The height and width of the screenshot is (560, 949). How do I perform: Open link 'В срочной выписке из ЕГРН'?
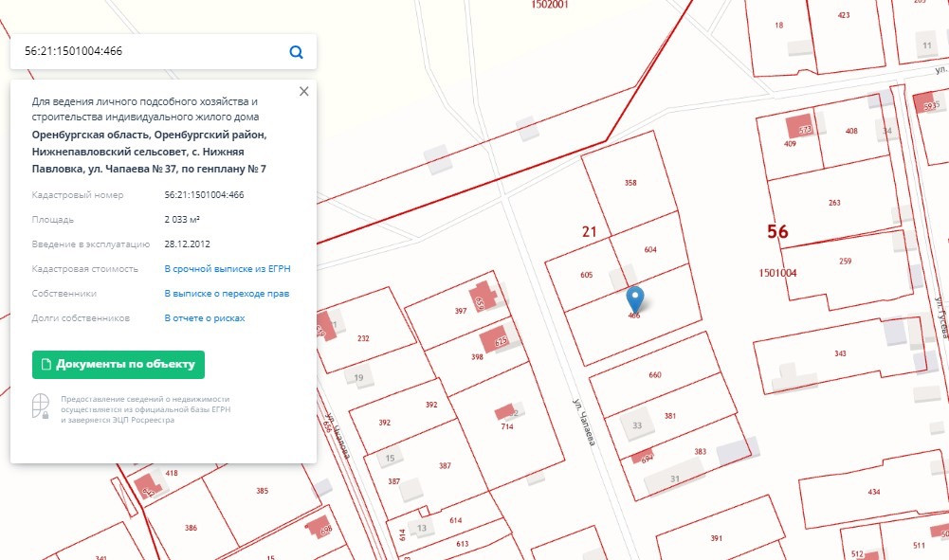pos(228,268)
